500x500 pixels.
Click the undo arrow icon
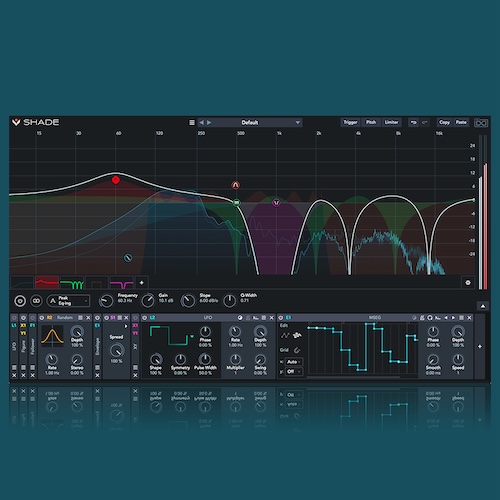[414, 122]
